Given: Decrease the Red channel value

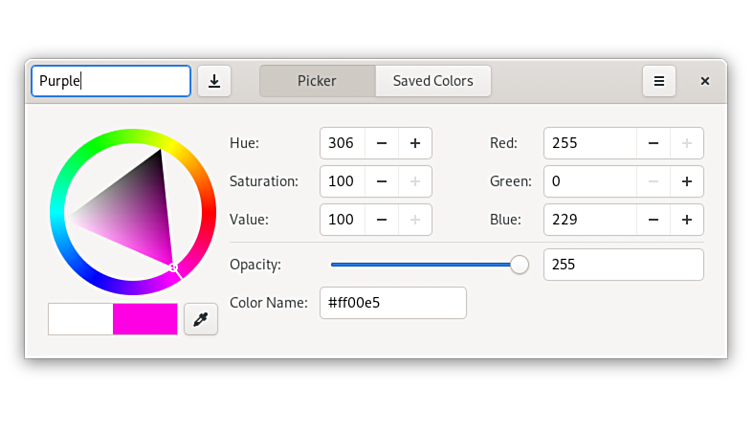Looking at the screenshot, I should click(x=653, y=143).
